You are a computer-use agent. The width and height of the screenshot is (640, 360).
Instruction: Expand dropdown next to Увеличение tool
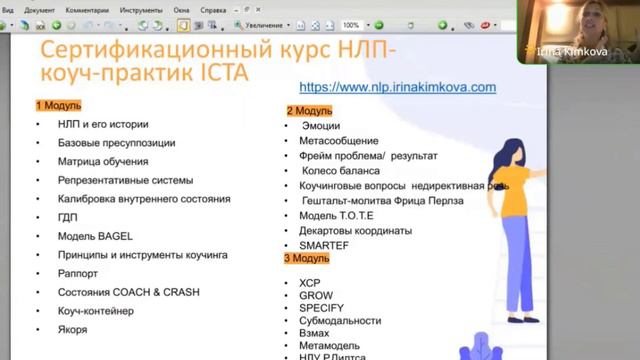[x=289, y=25]
